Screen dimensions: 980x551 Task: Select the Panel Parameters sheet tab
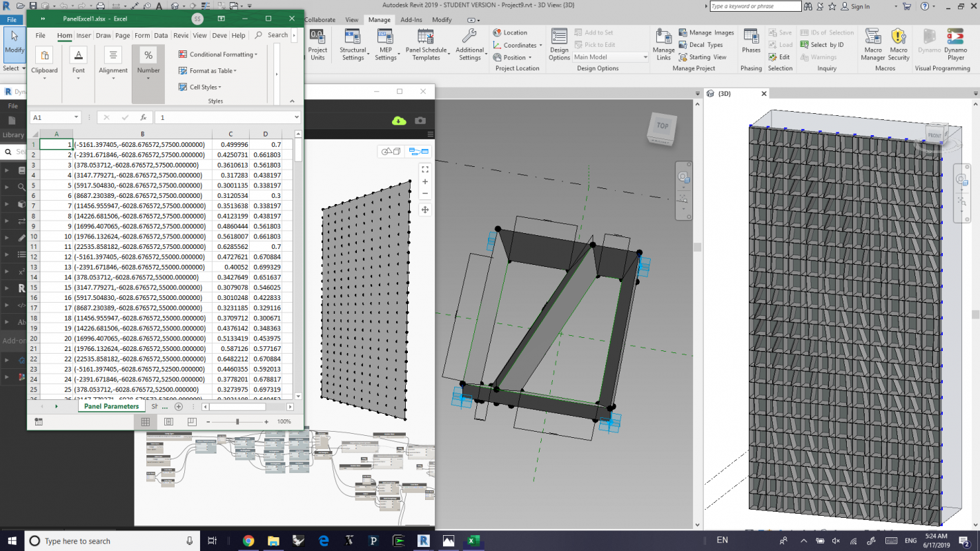[x=111, y=406]
